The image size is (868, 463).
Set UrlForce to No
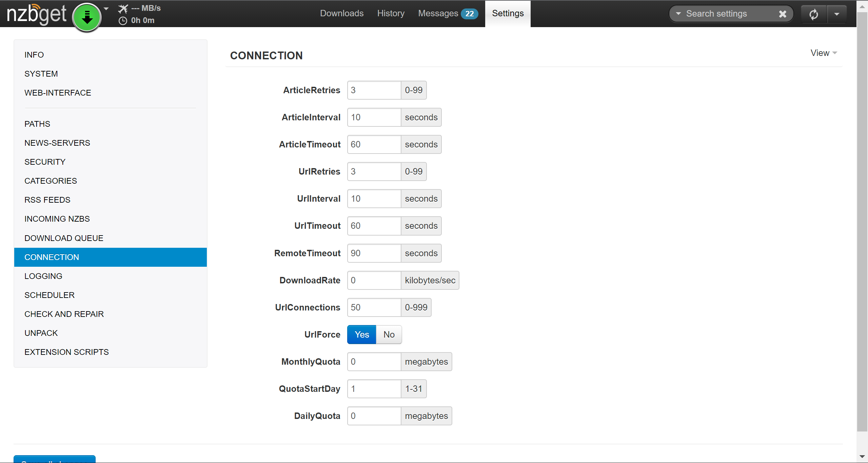pyautogui.click(x=389, y=335)
